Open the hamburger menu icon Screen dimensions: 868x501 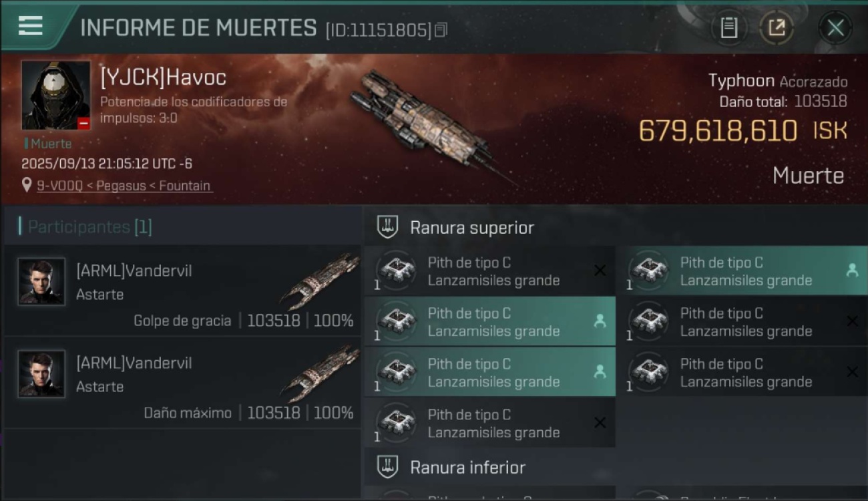coord(31,25)
